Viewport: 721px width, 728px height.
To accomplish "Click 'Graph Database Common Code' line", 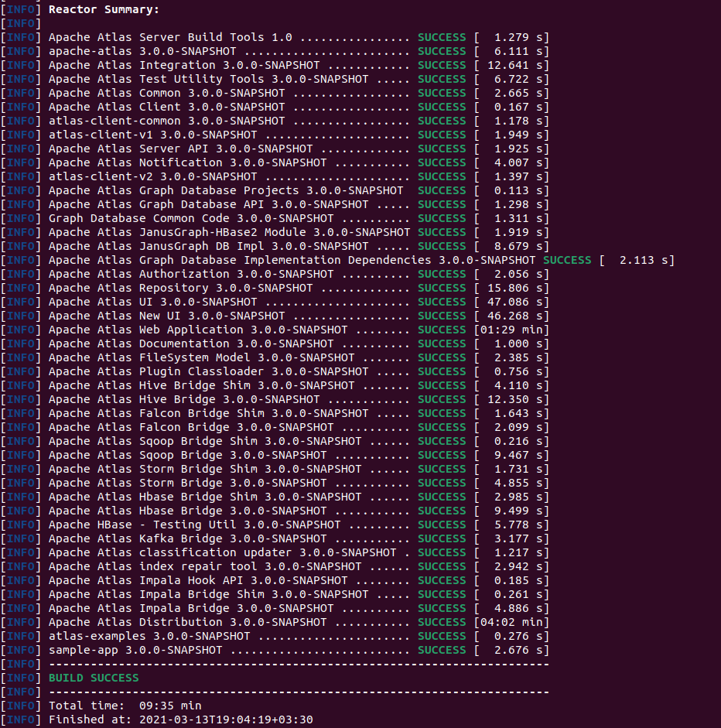I will (x=191, y=218).
